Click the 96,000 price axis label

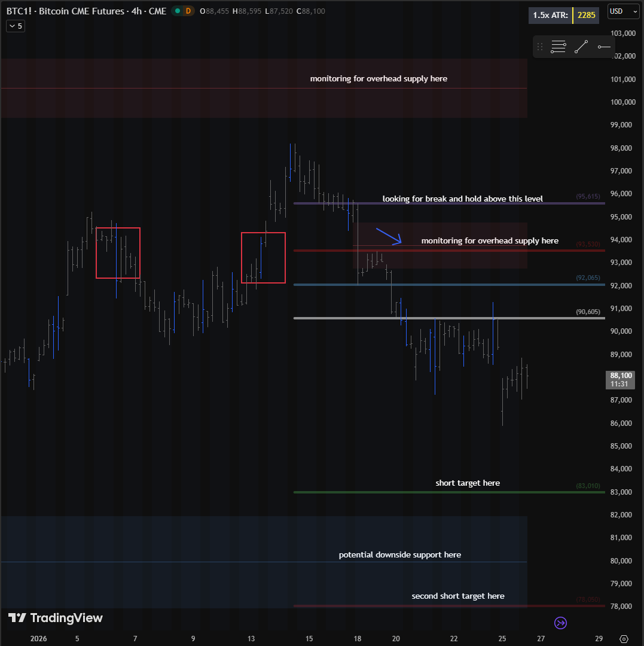[621, 194]
